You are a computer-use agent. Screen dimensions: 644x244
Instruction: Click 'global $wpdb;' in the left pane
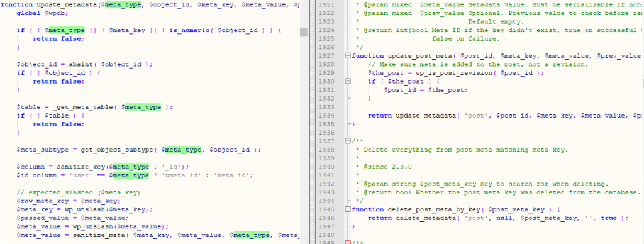click(x=42, y=13)
